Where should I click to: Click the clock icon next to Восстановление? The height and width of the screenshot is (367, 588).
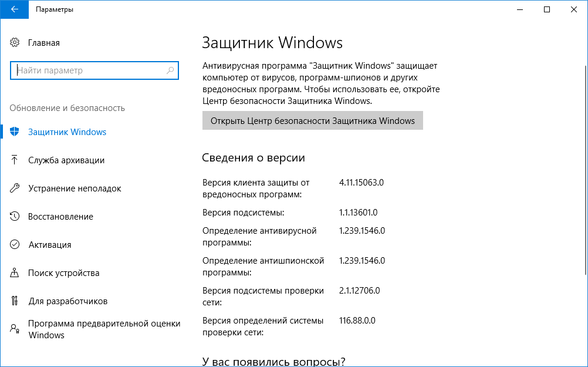(x=15, y=216)
